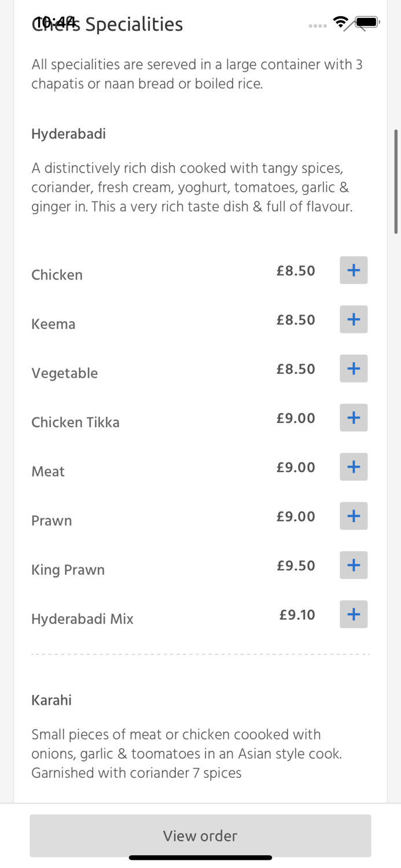Viewport: 401px width, 868px height.
Task: Tap the battery indicator
Action: (367, 23)
